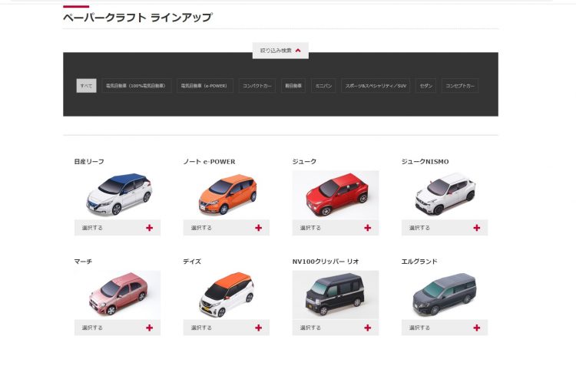Click the ペーパークラフト ラインアップ heading

[137, 17]
